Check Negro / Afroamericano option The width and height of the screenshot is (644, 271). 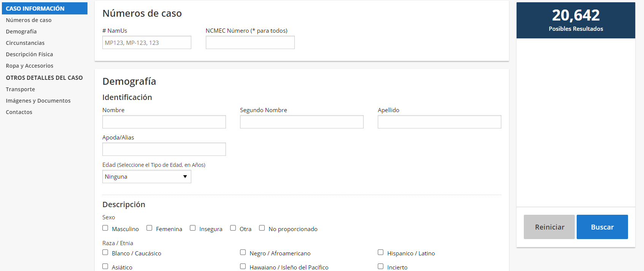click(x=243, y=252)
